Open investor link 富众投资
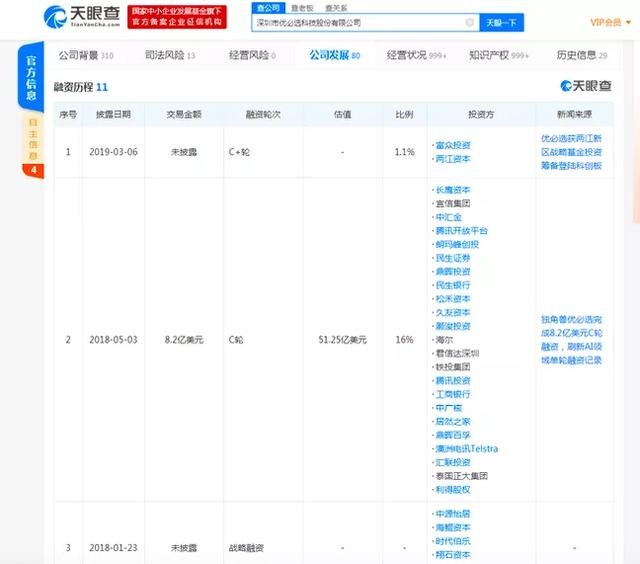 click(x=453, y=144)
